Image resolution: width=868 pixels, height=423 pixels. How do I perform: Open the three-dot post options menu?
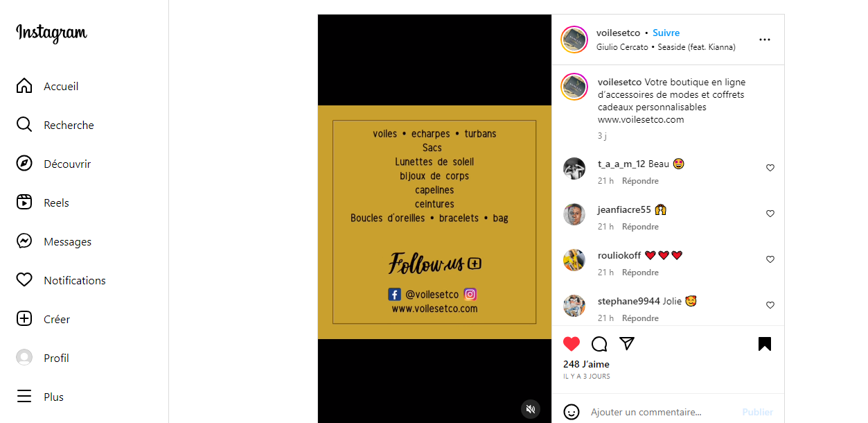(x=765, y=40)
